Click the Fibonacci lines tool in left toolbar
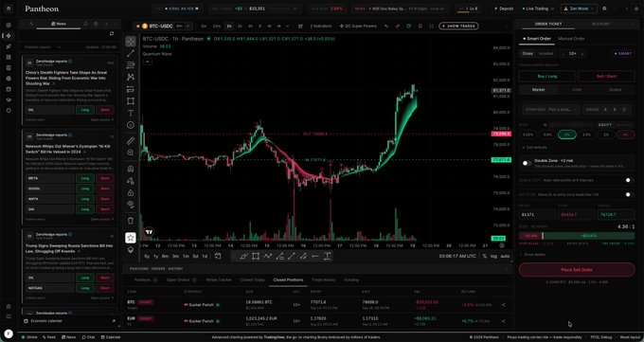 click(131, 65)
